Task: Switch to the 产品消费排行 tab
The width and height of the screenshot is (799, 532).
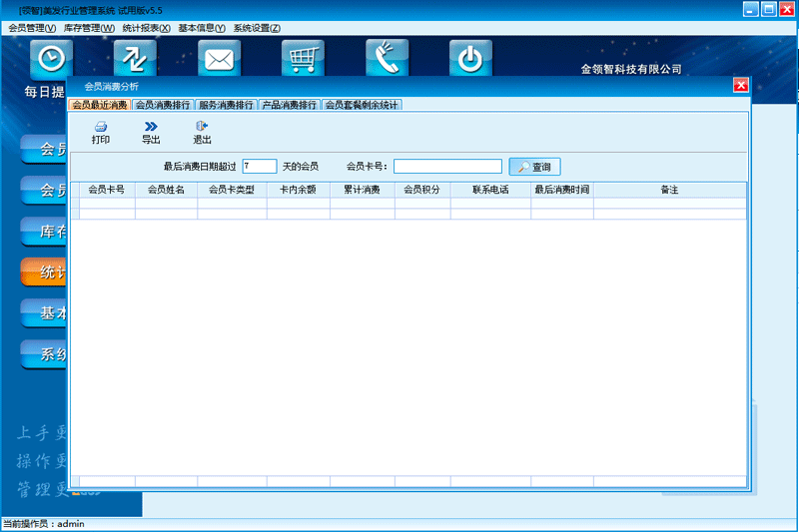Action: pyautogui.click(x=289, y=105)
